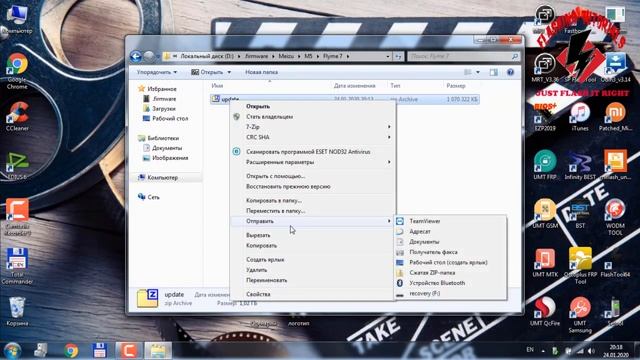
Task: Launch Infinity BEST desktop shortcut
Action: coord(580,165)
